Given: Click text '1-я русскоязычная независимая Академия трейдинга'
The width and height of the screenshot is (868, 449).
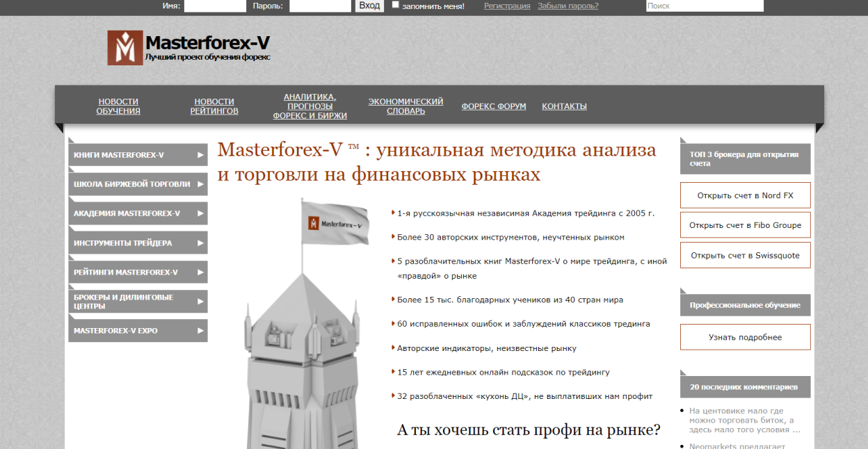Looking at the screenshot, I should [x=526, y=213].
